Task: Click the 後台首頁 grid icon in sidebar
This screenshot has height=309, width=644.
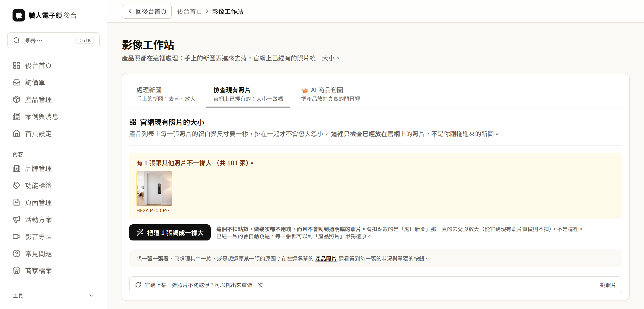Action: pyautogui.click(x=17, y=65)
